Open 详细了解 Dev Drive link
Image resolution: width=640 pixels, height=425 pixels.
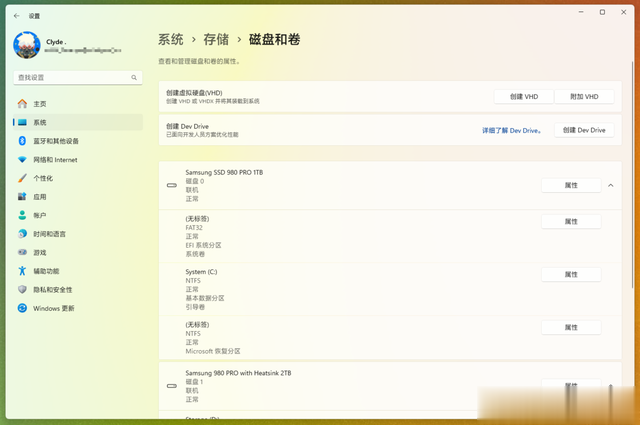[x=511, y=131]
